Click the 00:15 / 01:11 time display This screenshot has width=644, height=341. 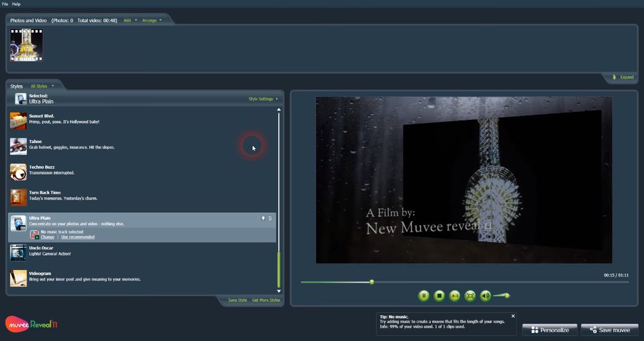tap(616, 275)
